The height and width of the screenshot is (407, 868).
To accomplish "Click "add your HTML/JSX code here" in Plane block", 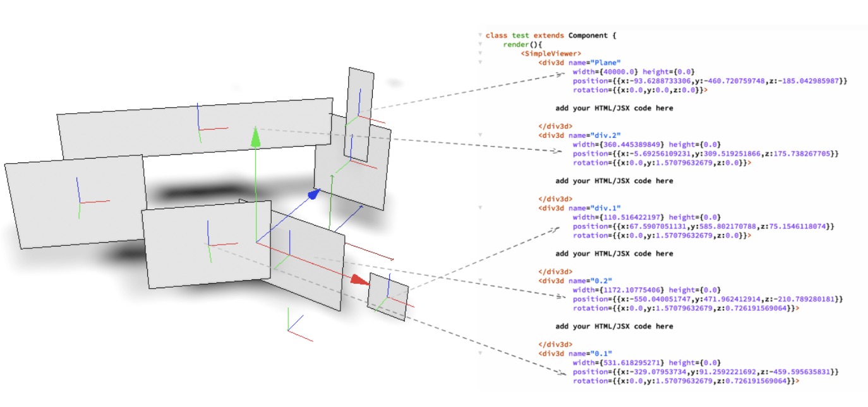I will 614,108.
